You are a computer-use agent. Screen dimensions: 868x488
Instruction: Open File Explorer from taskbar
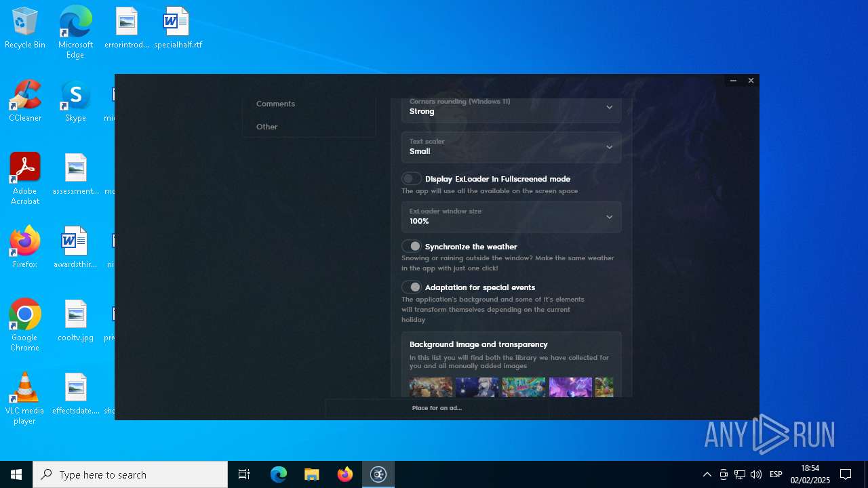click(x=312, y=474)
